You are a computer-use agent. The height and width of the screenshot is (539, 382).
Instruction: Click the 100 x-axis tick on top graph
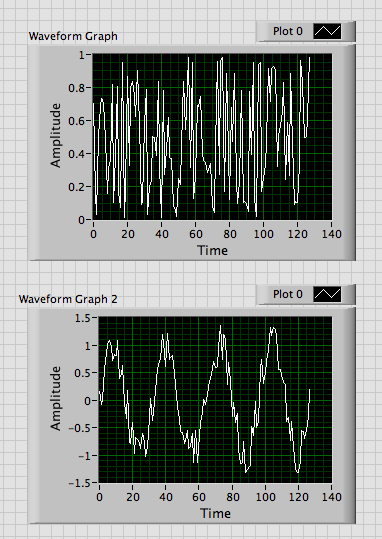pyautogui.click(x=264, y=234)
